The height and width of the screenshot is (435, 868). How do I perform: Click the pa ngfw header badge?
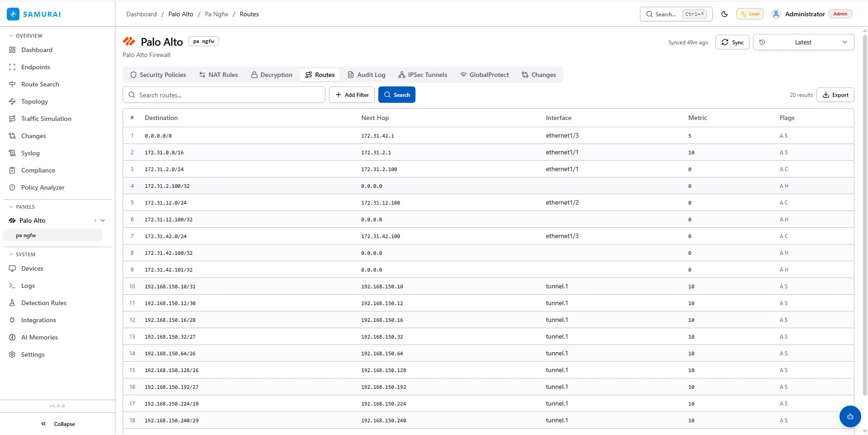[x=204, y=41]
